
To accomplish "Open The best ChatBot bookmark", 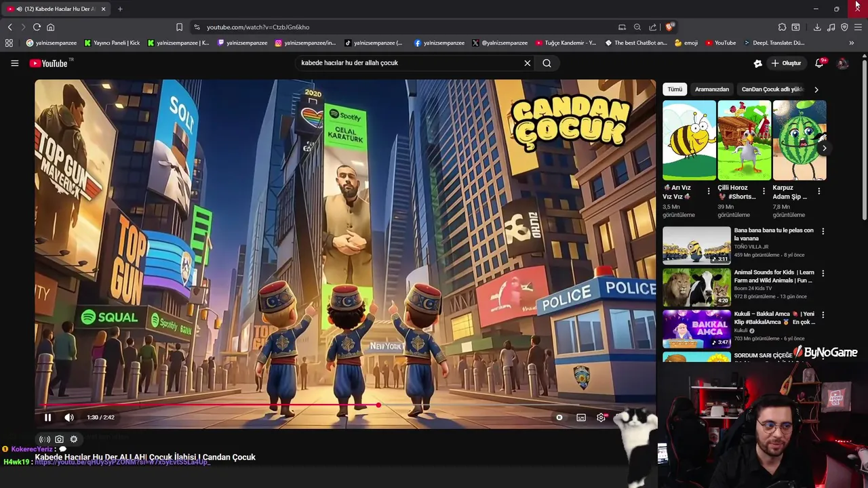I will point(636,43).
